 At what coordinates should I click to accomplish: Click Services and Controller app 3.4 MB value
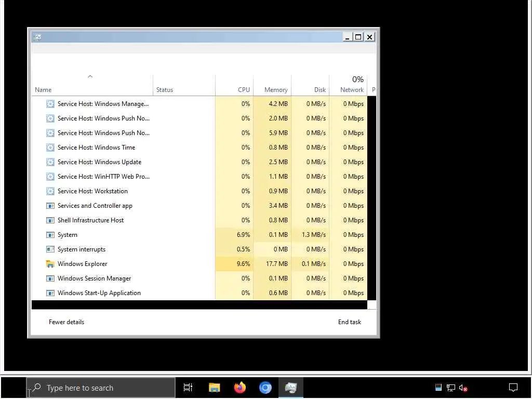click(x=278, y=206)
